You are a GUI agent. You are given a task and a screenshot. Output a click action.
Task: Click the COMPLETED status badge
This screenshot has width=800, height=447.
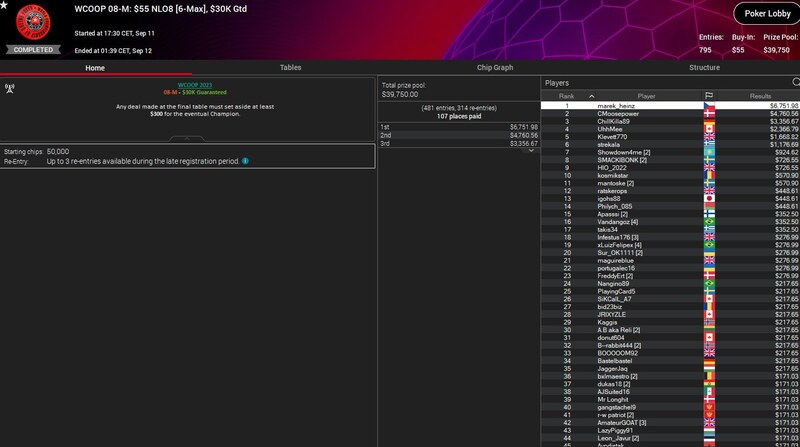[33, 49]
